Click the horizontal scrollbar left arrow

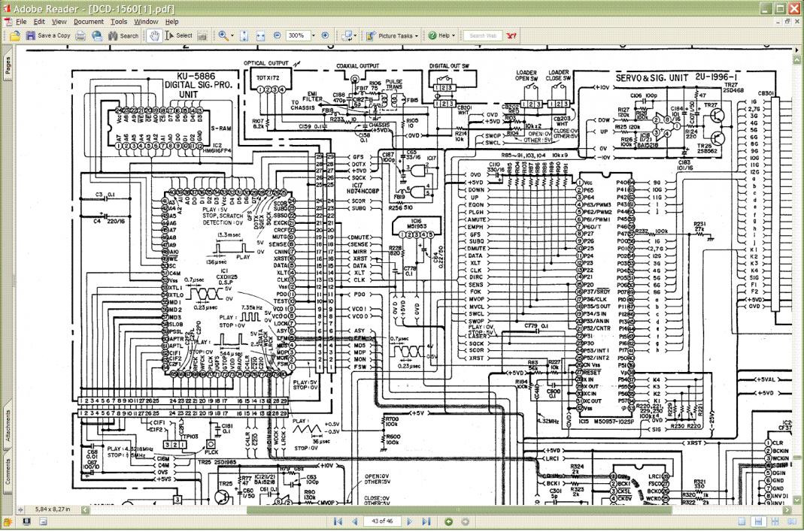click(x=85, y=509)
